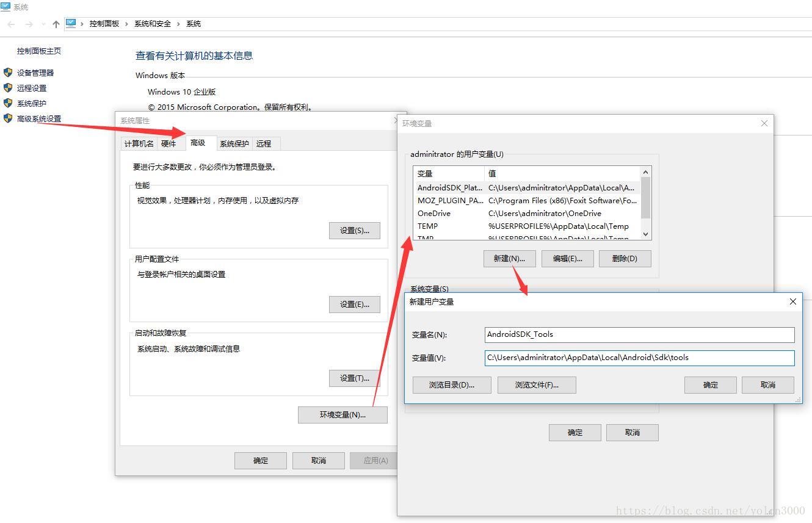Expand chevron after 控制面板 breadcrumb
This screenshot has height=523, width=812.
127,24
